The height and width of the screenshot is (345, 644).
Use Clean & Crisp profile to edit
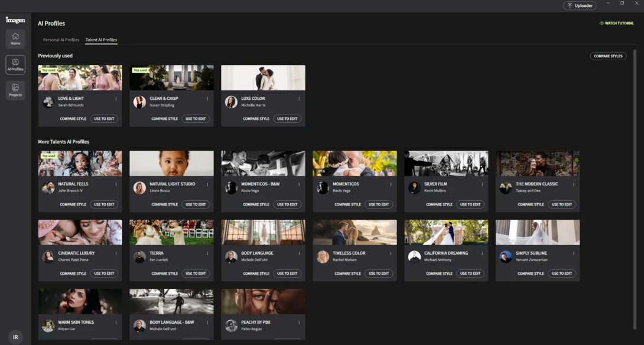click(196, 119)
